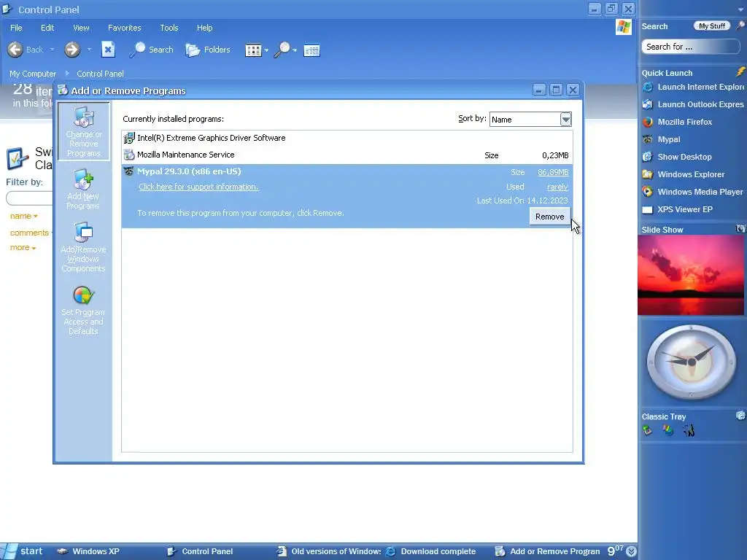
Task: Launch Internet Explorer from Quick Launch
Action: click(x=694, y=87)
